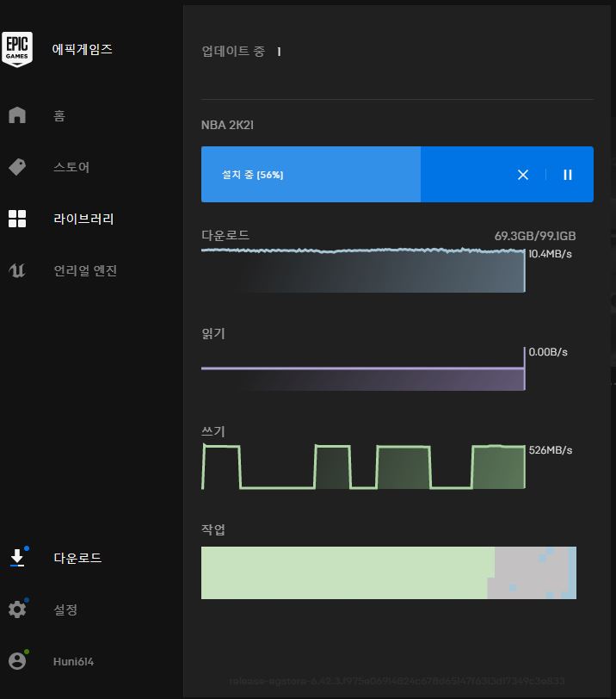Click the store price tag icon

(17, 167)
